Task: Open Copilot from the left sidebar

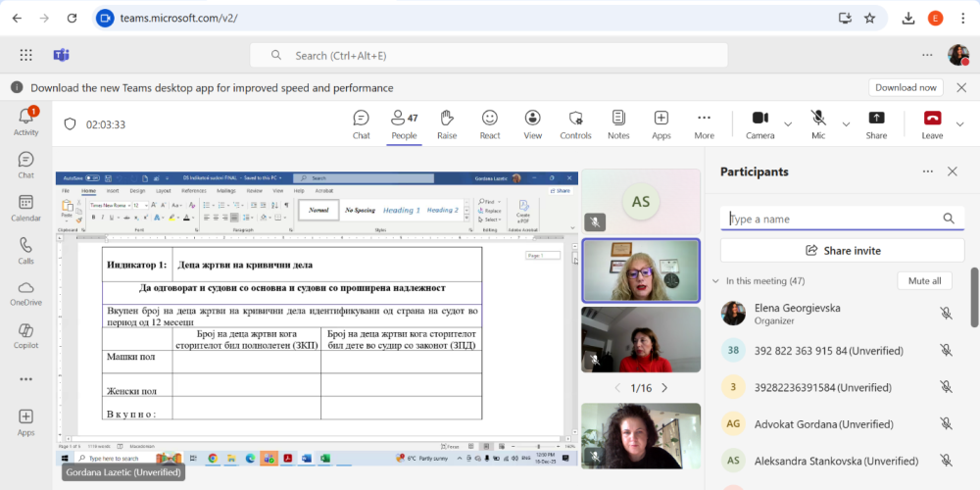Action: pyautogui.click(x=26, y=333)
